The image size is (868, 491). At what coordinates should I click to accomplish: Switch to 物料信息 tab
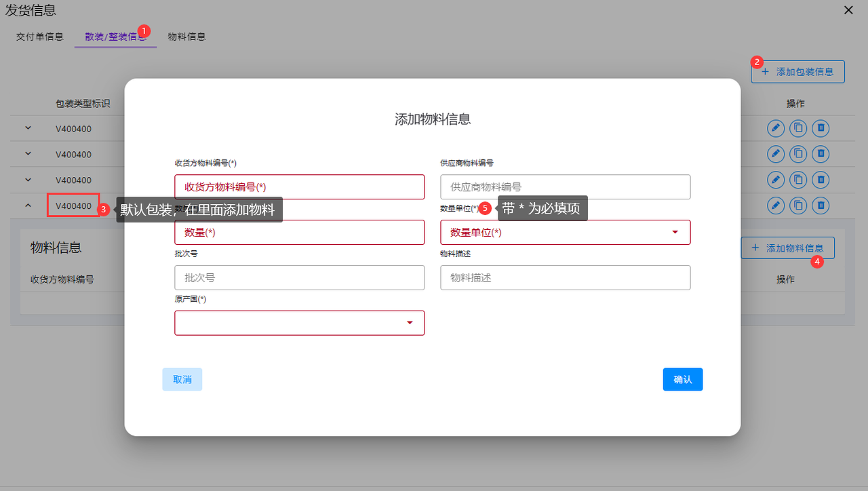tap(186, 37)
